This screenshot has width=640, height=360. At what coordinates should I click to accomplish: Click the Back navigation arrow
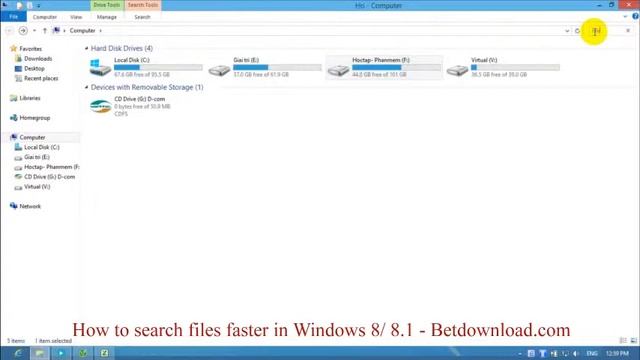coord(9,31)
